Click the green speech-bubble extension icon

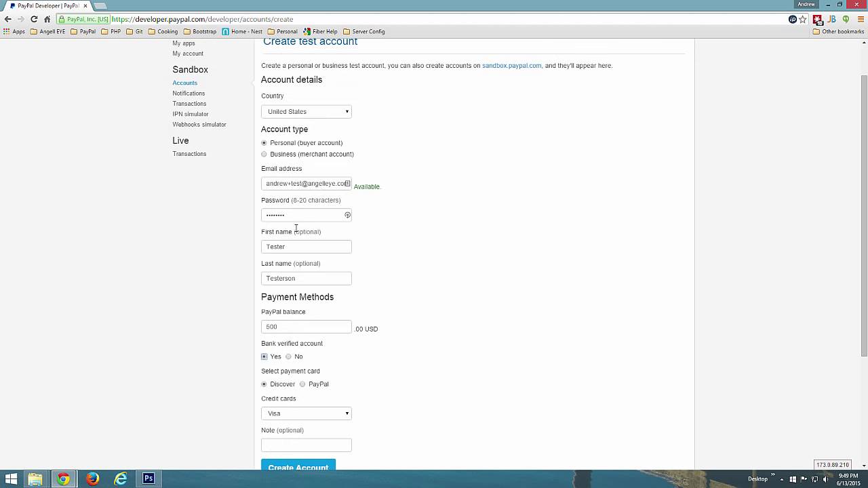pyautogui.click(x=846, y=20)
